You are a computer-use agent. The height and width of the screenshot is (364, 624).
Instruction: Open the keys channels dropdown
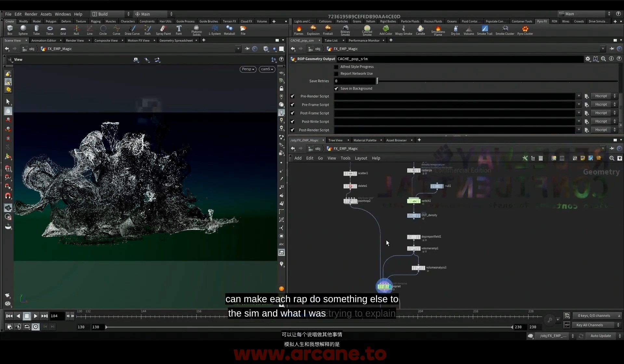click(597, 316)
